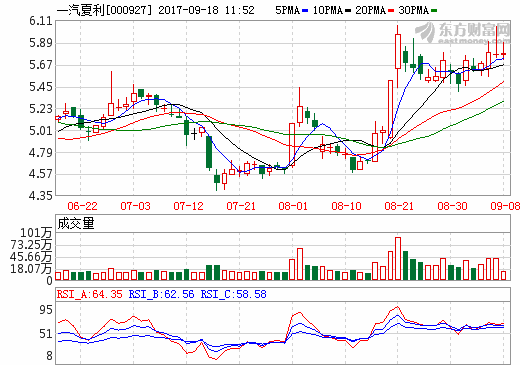Select the 08-01 date label

click(293, 206)
